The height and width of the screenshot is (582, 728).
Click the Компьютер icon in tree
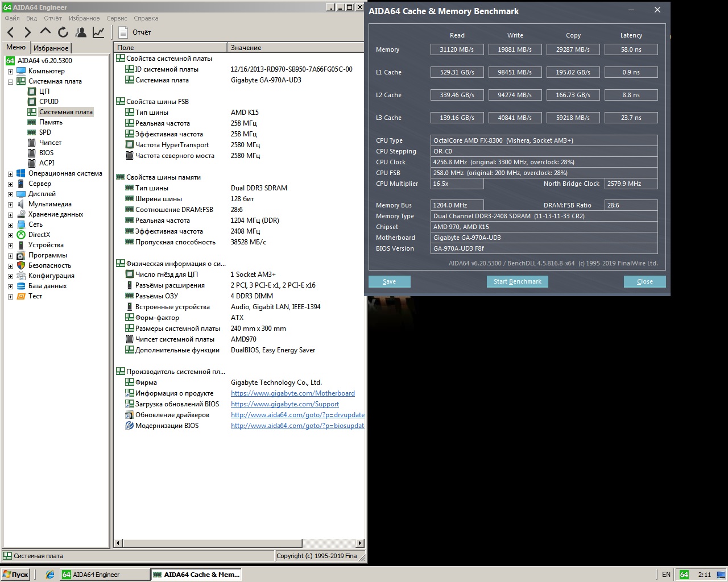coord(21,71)
